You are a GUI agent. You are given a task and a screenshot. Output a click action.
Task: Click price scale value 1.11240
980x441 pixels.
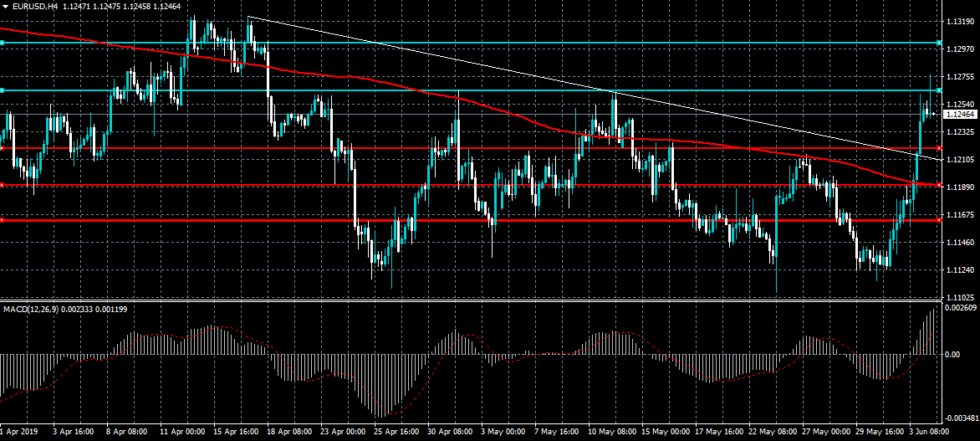[x=959, y=269]
